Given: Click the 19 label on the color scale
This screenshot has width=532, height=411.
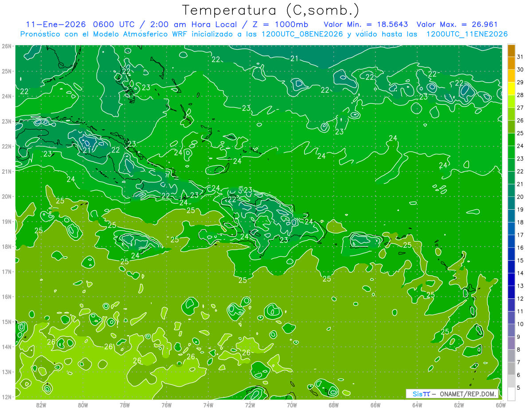Looking at the screenshot, I should click(x=520, y=210).
